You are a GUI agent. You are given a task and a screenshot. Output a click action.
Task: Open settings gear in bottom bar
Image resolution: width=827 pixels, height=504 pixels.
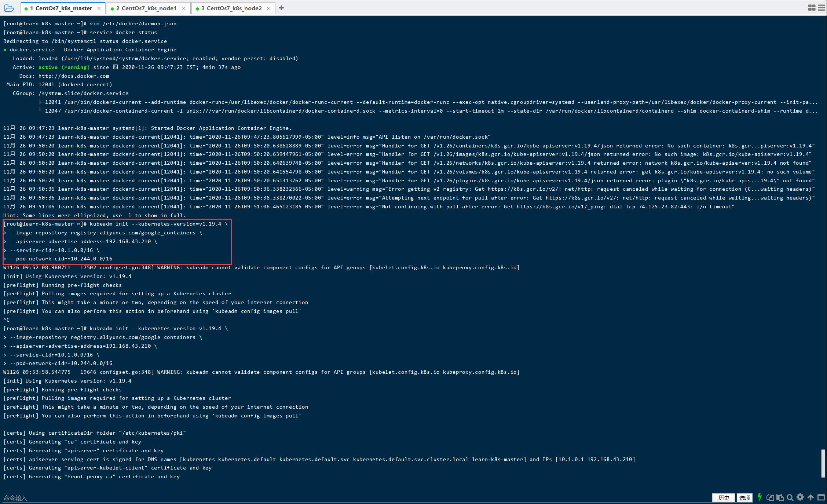800,497
